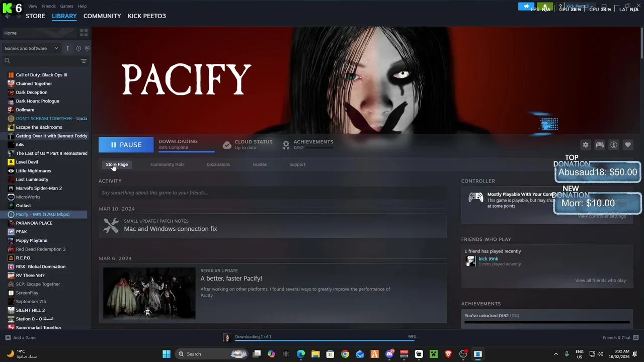Open the Home library view
Image resolution: width=644 pixels, height=362 pixels.
click(x=38, y=33)
